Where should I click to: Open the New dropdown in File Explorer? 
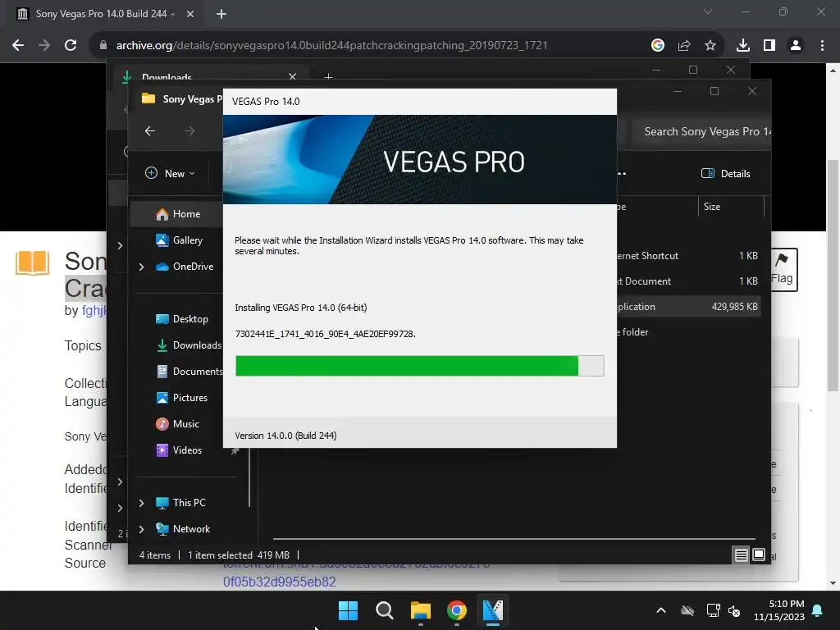click(171, 173)
